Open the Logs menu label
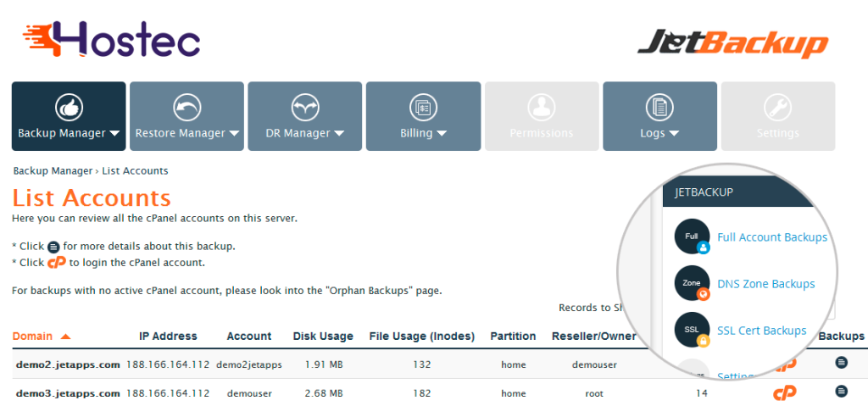868x406 pixels. tap(654, 133)
